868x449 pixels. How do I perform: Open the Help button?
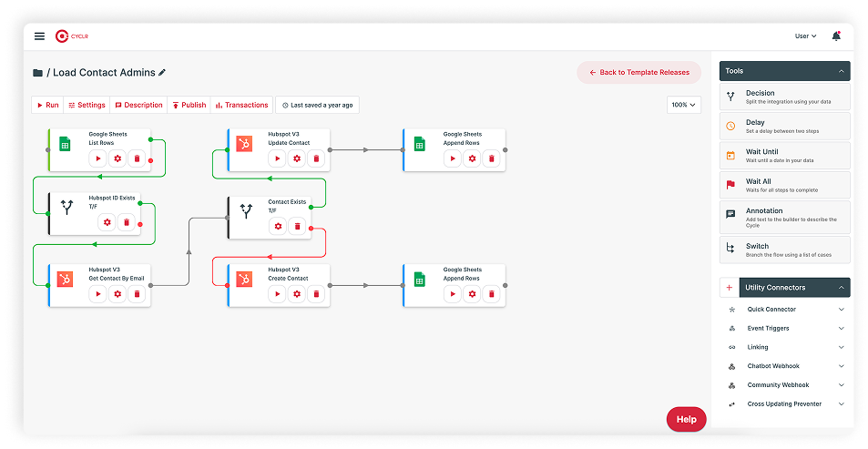click(x=686, y=419)
